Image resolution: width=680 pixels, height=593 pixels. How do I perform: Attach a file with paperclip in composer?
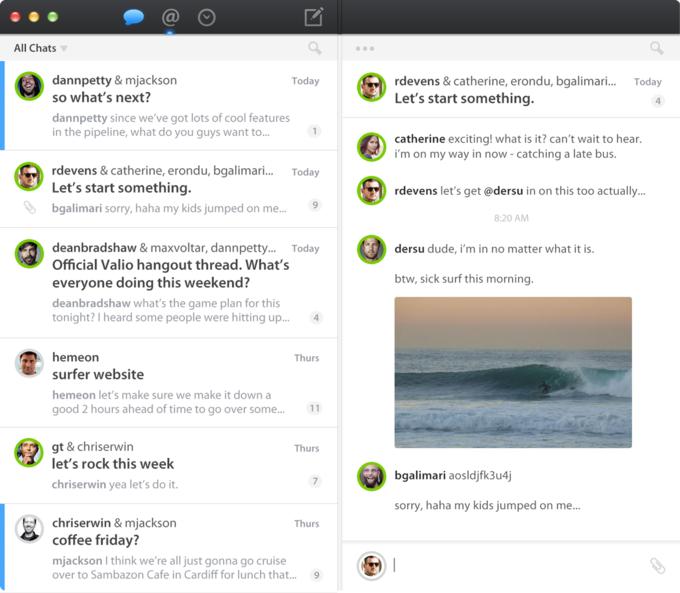coord(657,566)
